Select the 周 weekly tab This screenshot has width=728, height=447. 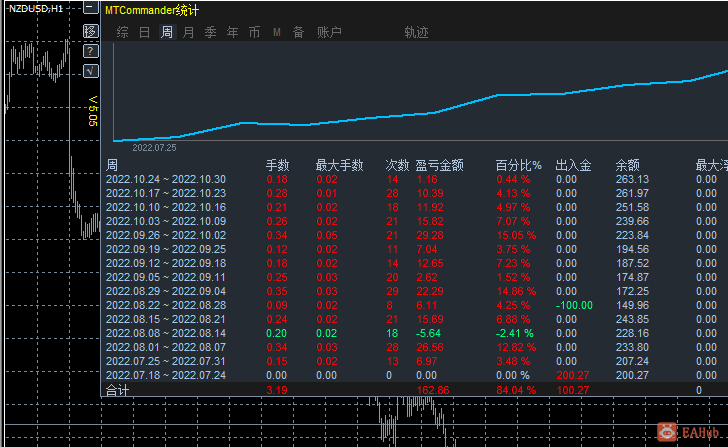point(166,32)
